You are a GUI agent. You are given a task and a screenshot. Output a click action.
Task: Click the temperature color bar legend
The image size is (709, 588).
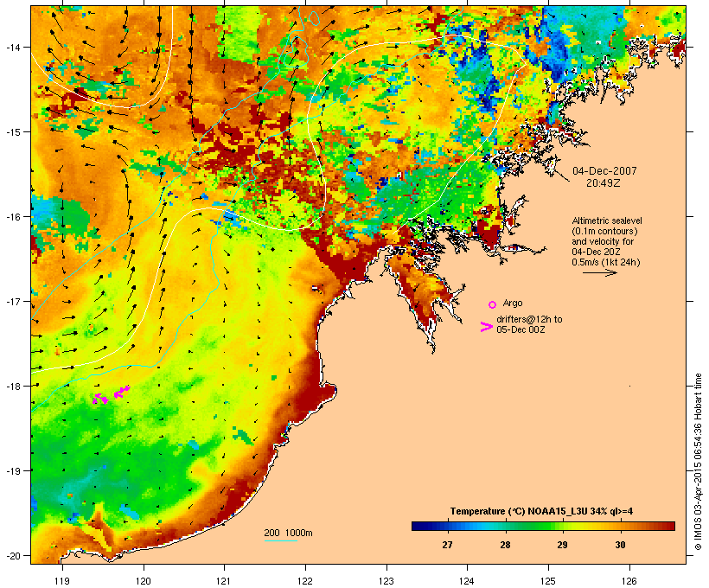coord(543,526)
